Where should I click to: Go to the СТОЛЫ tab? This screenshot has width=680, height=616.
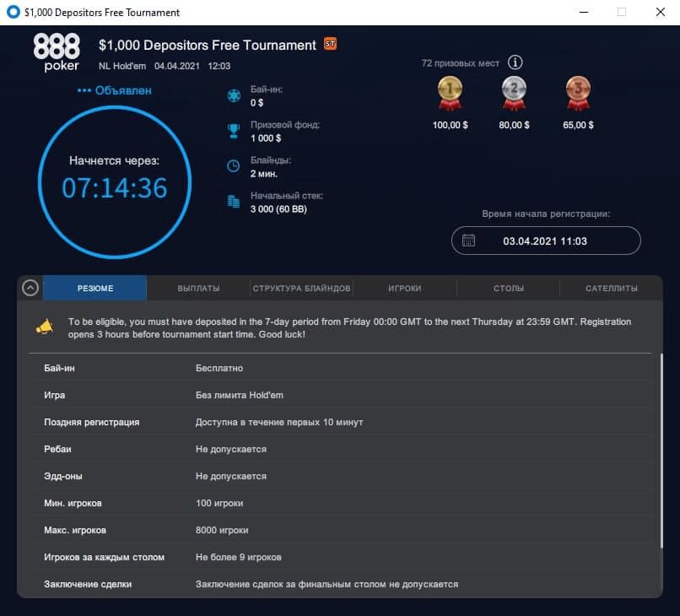tap(508, 288)
